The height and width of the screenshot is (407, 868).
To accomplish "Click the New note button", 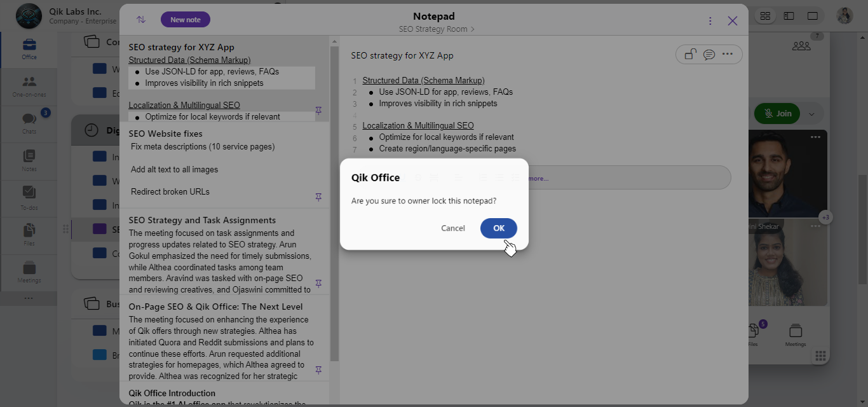I will pos(185,20).
